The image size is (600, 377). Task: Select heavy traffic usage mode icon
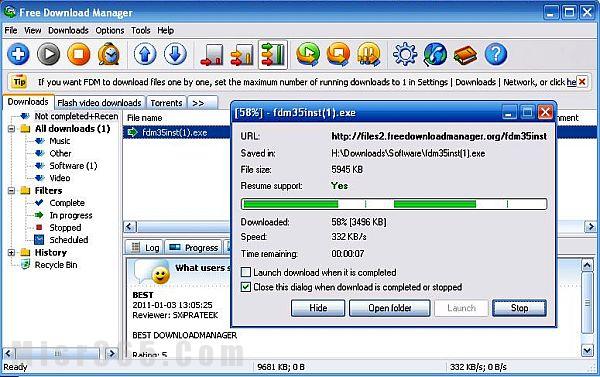tap(273, 55)
